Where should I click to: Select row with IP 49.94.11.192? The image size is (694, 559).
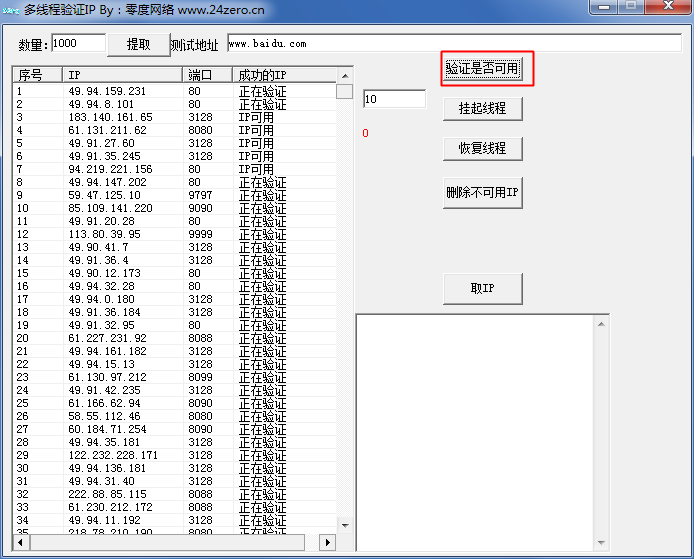point(174,520)
